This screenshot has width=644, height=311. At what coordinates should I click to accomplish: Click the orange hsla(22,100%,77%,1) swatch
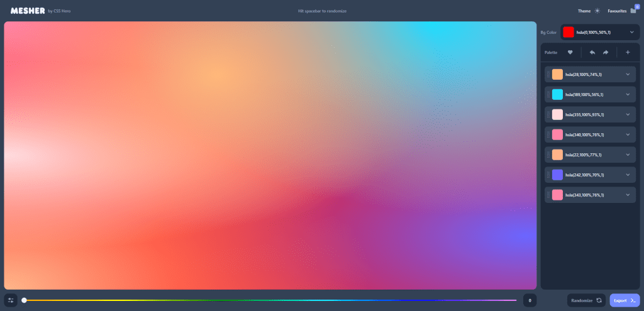[557, 155]
